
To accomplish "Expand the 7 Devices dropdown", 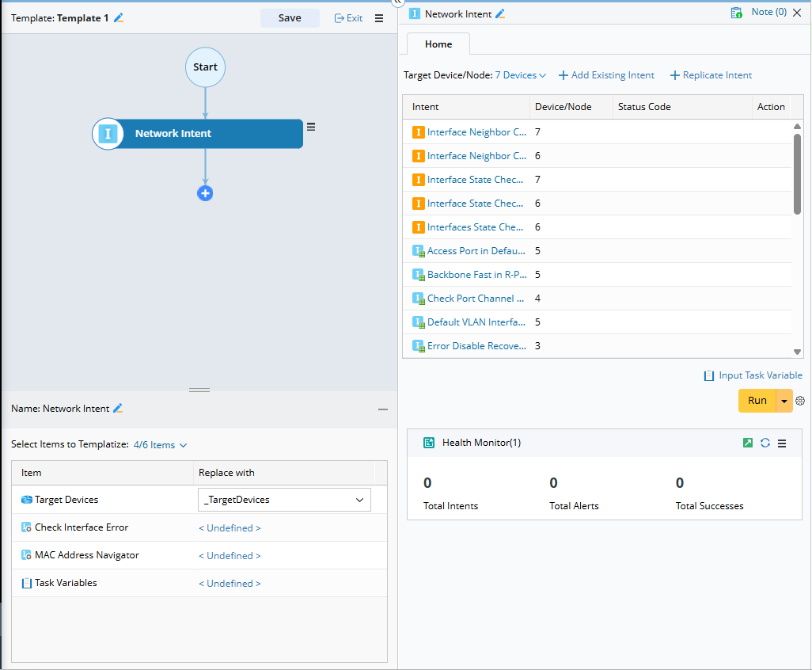I will coord(520,75).
